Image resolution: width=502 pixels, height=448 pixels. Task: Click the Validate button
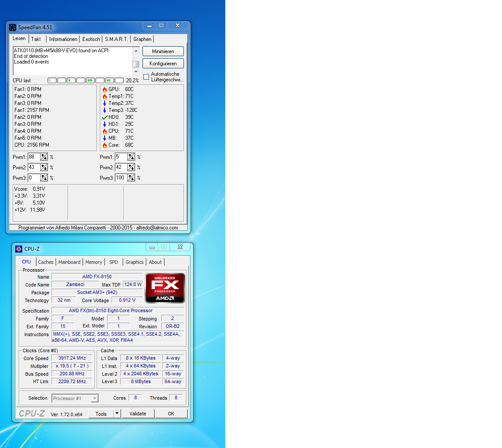click(138, 414)
